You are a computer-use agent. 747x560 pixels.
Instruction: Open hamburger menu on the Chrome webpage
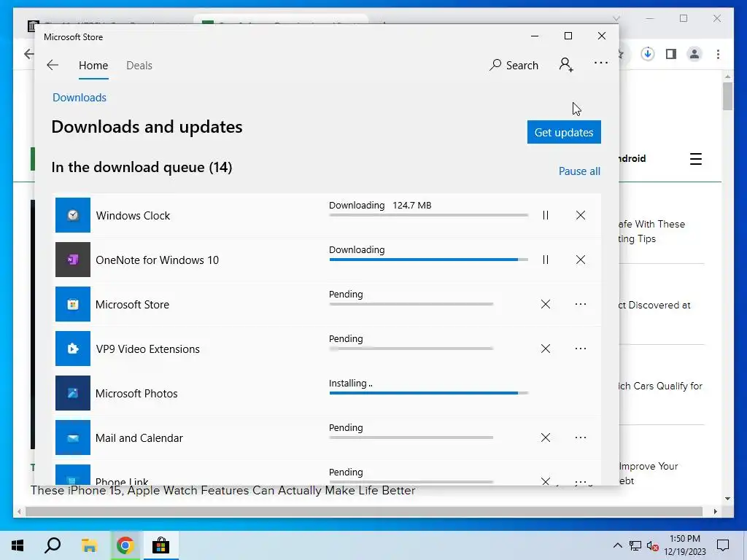click(x=695, y=158)
